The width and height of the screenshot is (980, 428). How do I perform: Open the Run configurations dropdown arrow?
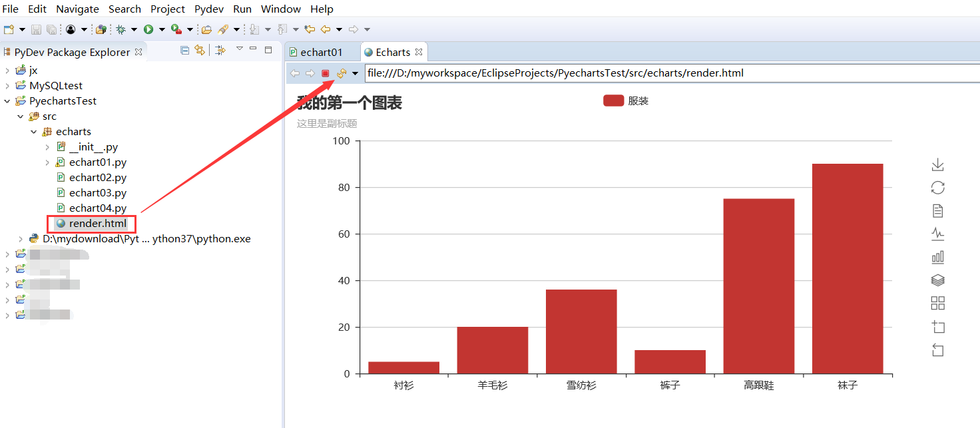pyautogui.click(x=162, y=29)
